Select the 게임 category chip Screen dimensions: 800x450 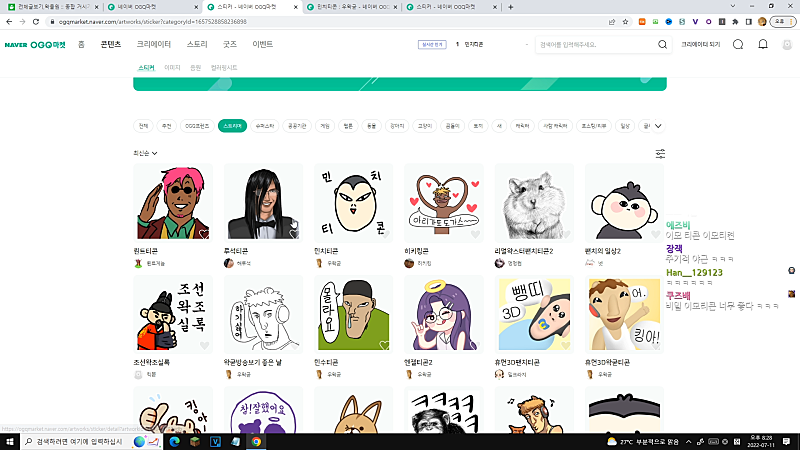325,126
